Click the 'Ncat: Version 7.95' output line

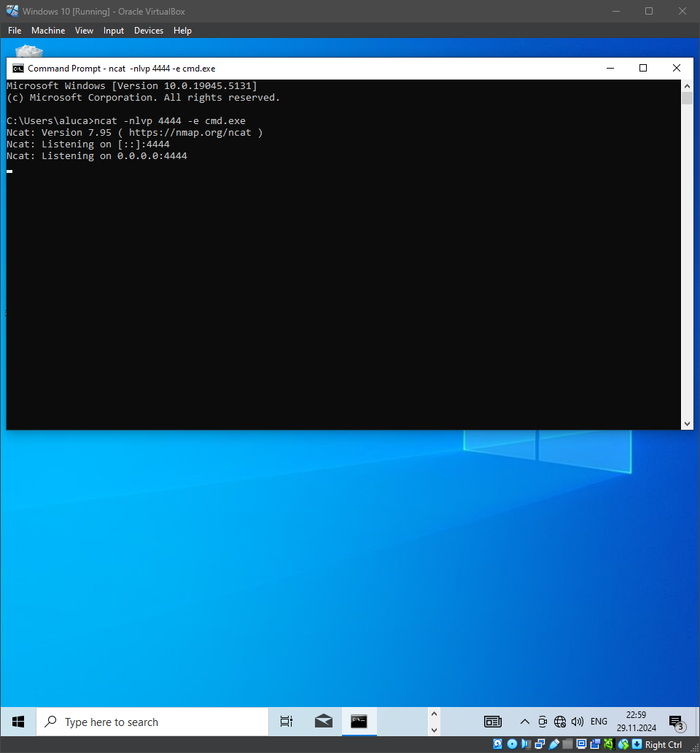point(134,133)
